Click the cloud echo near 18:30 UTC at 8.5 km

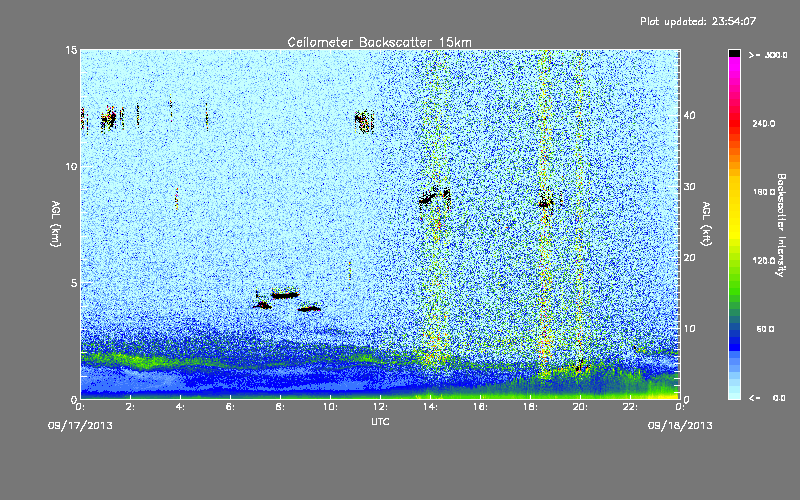546,203
